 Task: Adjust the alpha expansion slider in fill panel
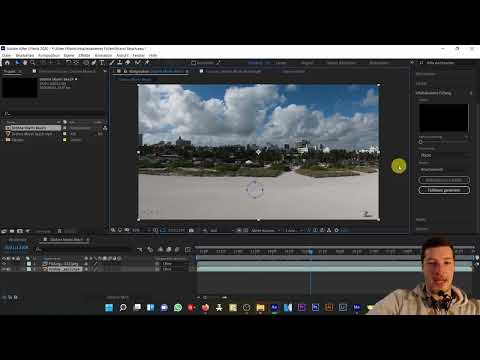(421, 142)
